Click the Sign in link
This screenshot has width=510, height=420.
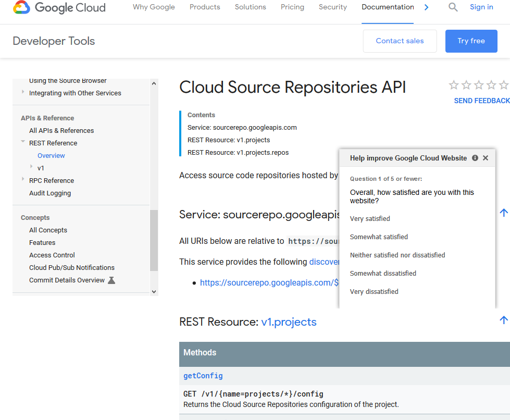coord(481,7)
